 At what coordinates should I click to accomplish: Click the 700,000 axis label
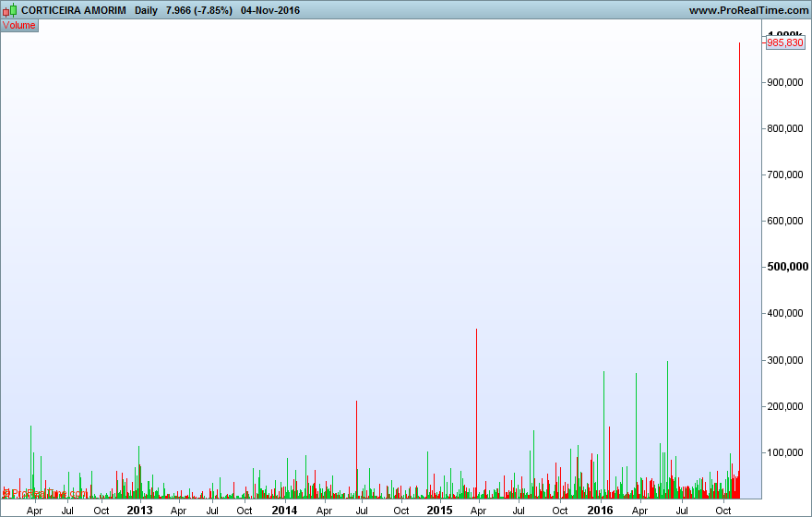785,174
